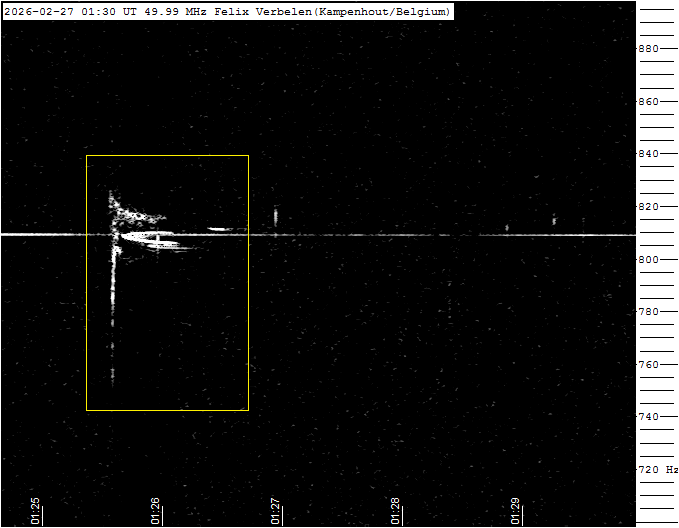Select the 01:28 time marker
This screenshot has width=679, height=528.
pos(395,510)
